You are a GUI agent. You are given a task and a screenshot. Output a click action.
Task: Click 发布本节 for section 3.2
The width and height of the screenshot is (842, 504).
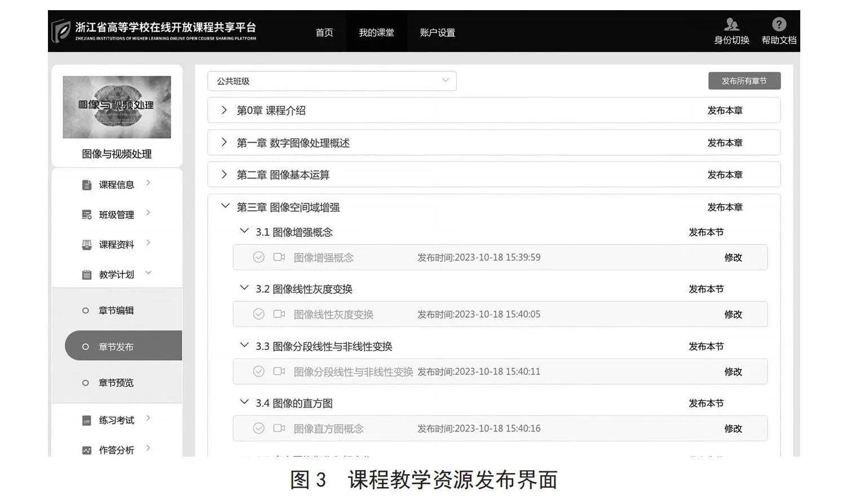[706, 289]
